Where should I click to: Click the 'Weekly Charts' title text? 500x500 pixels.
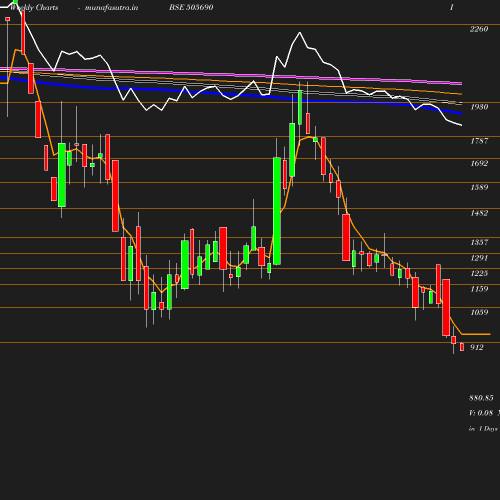tap(34, 7)
